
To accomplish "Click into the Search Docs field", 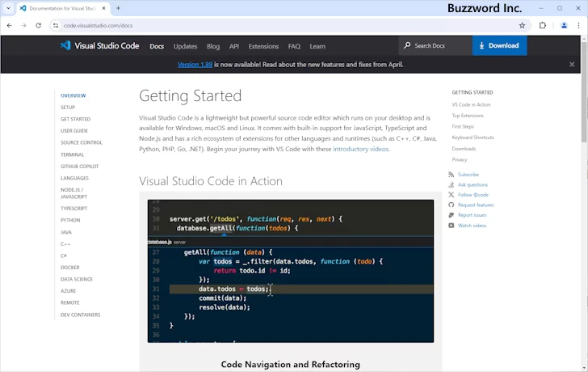I will (436, 46).
